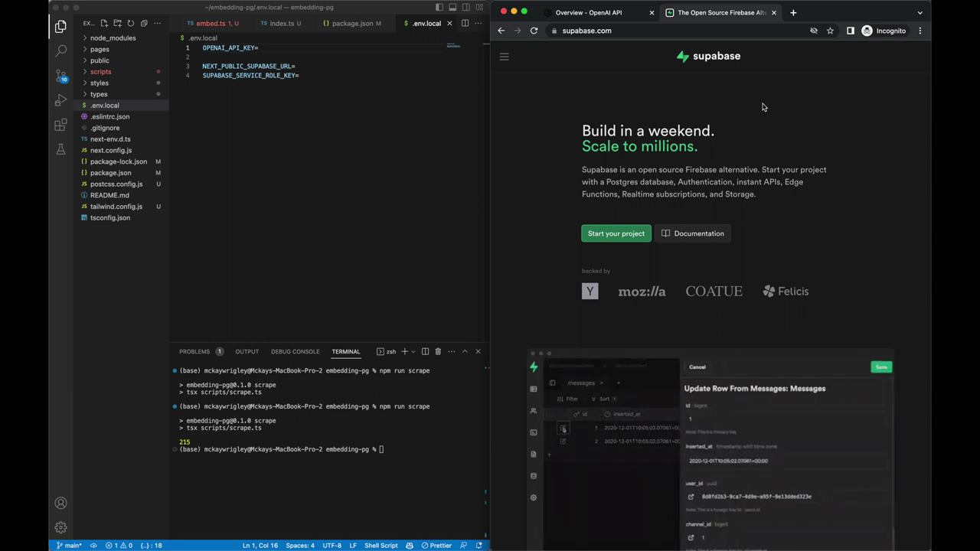Create a new folder in the Explorer

click(117, 24)
